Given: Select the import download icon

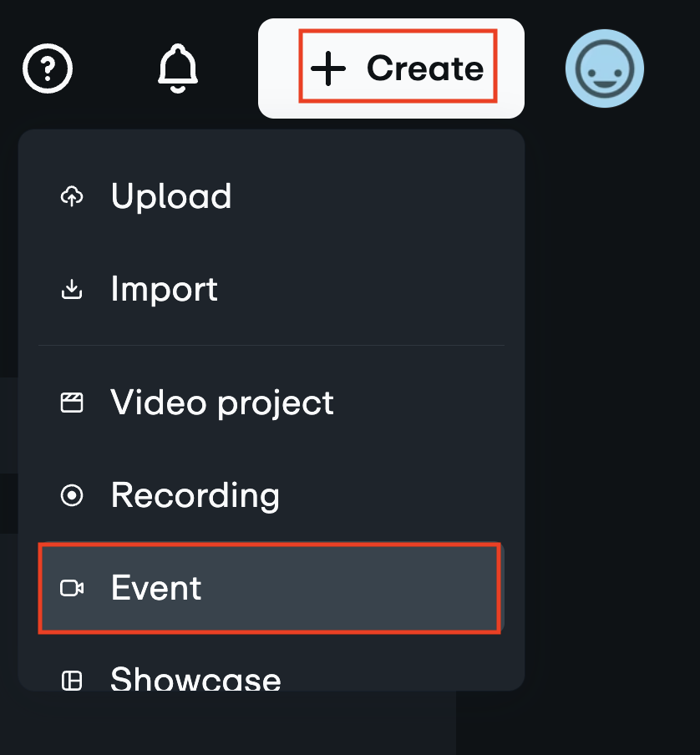Looking at the screenshot, I should click(73, 289).
